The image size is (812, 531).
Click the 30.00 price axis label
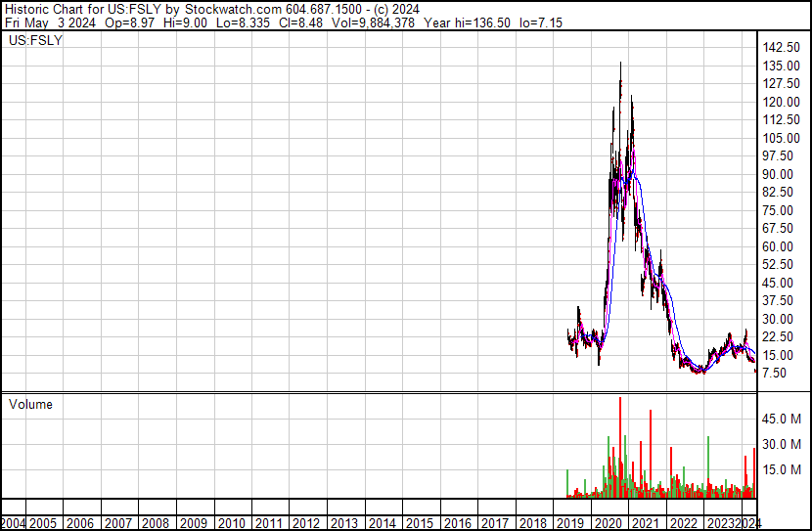point(778,320)
